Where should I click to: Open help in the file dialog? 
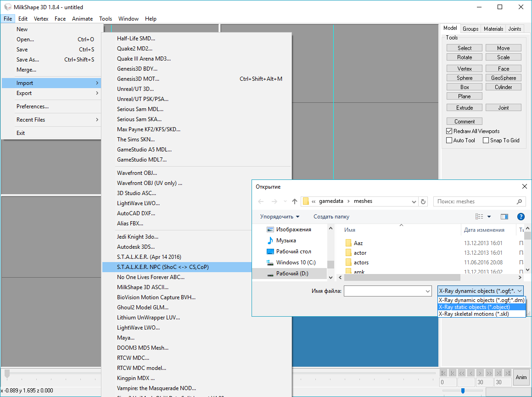521,217
